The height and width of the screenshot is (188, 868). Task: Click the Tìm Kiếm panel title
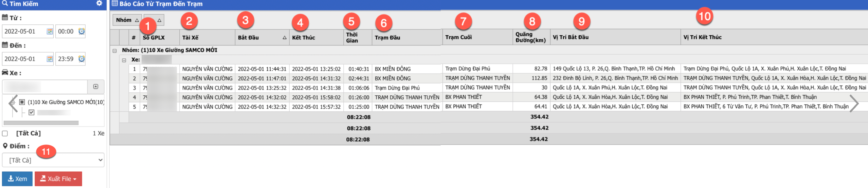23,4
